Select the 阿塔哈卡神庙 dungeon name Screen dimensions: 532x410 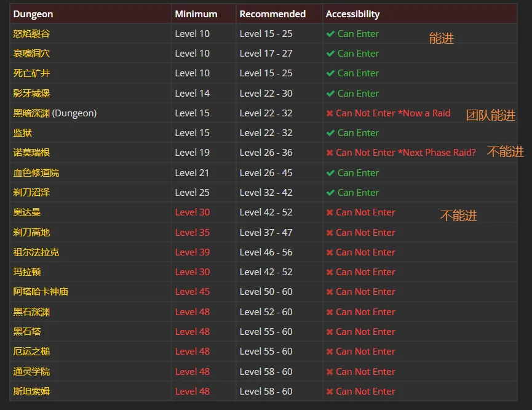click(x=41, y=292)
